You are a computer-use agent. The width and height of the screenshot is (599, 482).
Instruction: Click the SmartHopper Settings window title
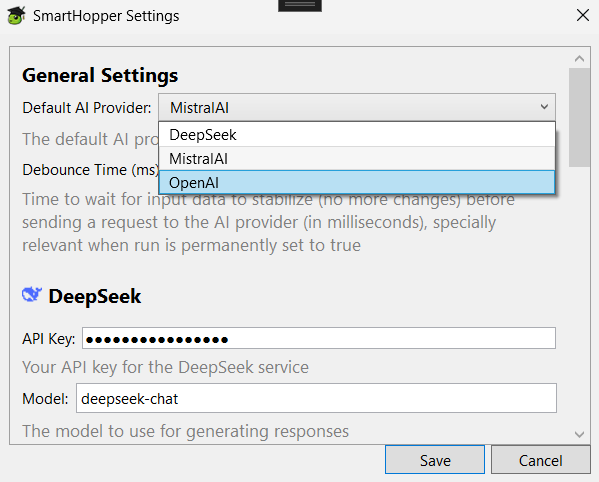tap(106, 16)
